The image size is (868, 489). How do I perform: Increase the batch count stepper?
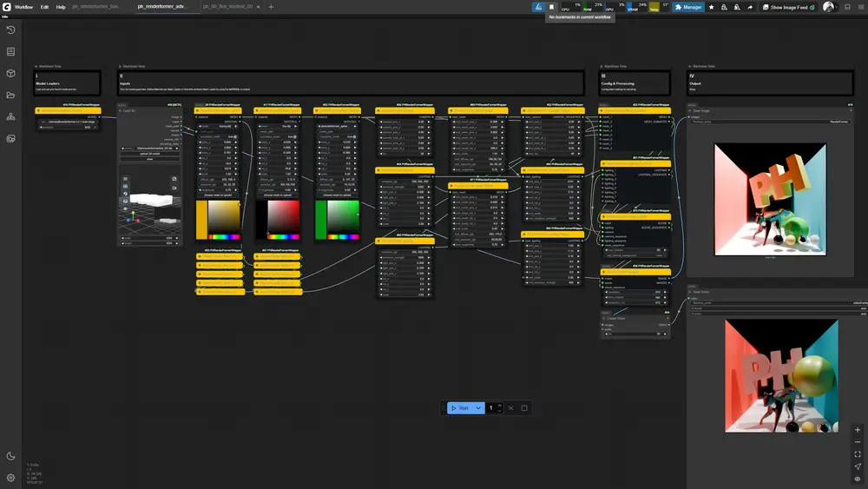pyautogui.click(x=500, y=406)
